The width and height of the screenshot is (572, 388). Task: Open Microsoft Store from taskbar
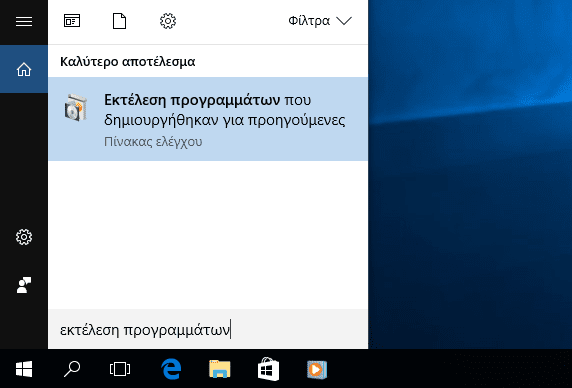268,369
